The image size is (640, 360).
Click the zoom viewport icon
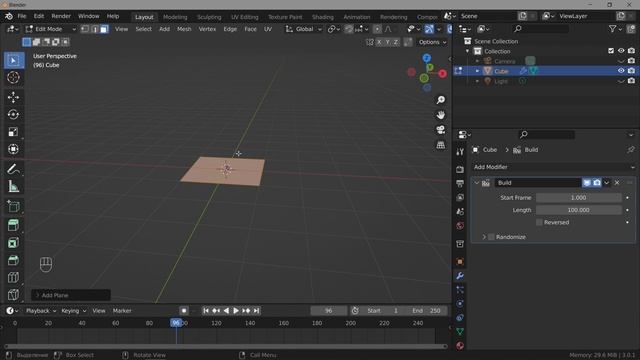point(441,100)
